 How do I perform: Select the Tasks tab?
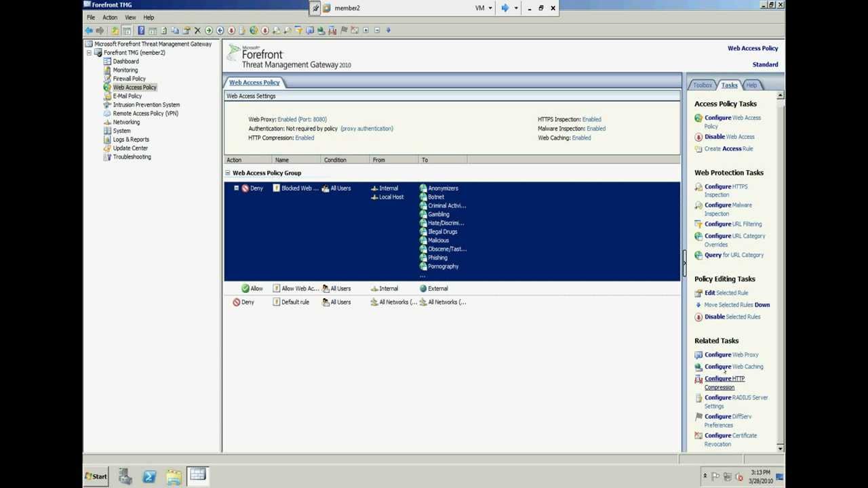[x=729, y=85]
